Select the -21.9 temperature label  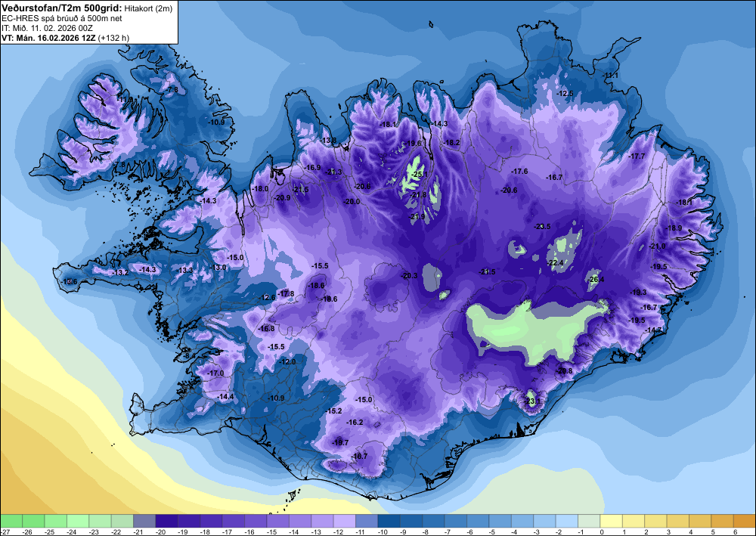pos(417,217)
